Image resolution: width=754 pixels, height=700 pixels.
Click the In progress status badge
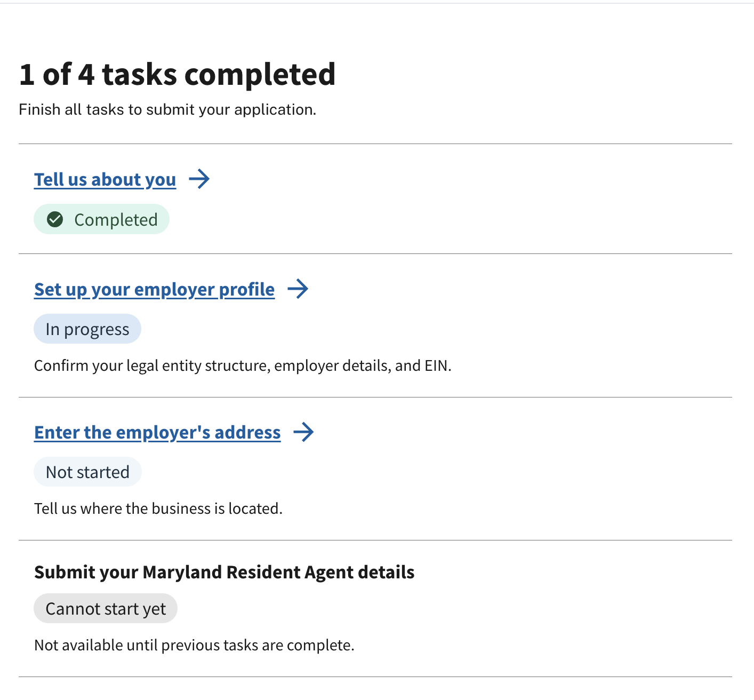pos(87,329)
